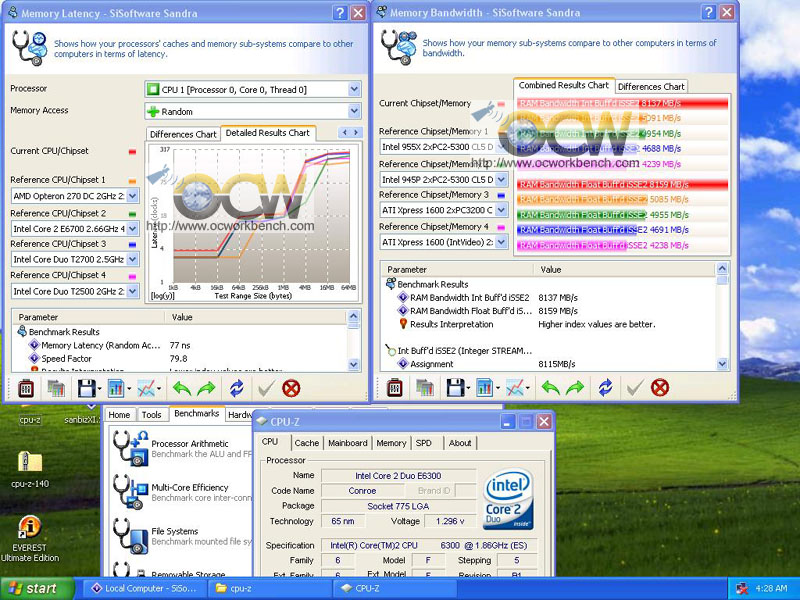The width and height of the screenshot is (800, 600).
Task: Click the File Systems benchmark icon
Action: pos(131,536)
